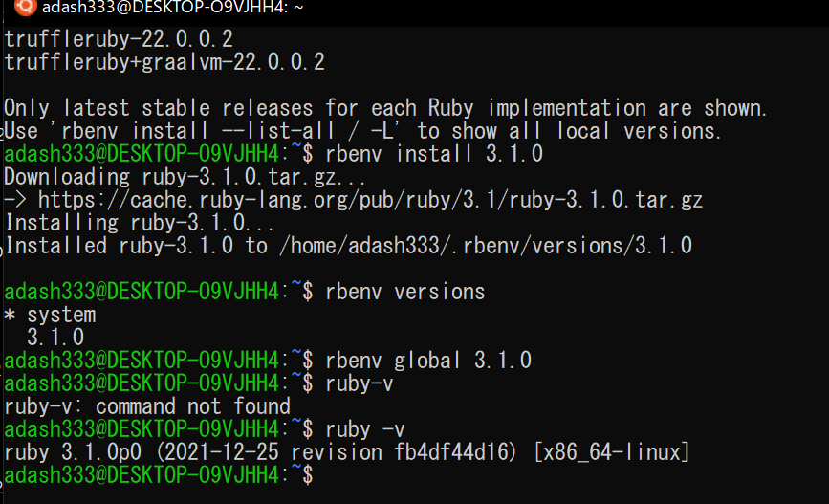
Task: Click the ruby-lang.org download URL
Action: [x=370, y=201]
